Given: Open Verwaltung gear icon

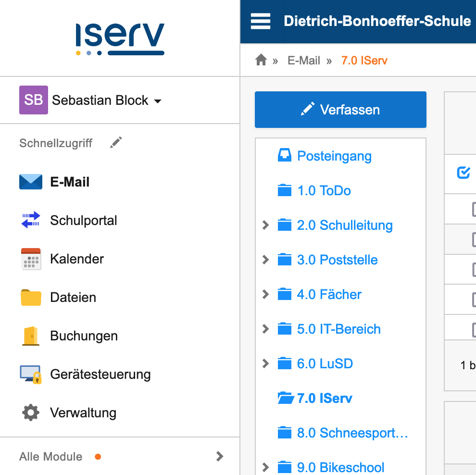Looking at the screenshot, I should pyautogui.click(x=31, y=413).
